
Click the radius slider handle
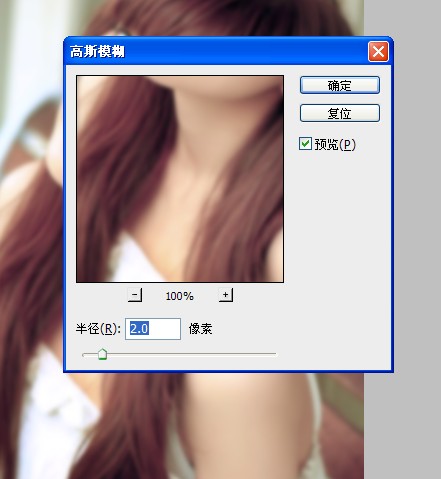[103, 354]
